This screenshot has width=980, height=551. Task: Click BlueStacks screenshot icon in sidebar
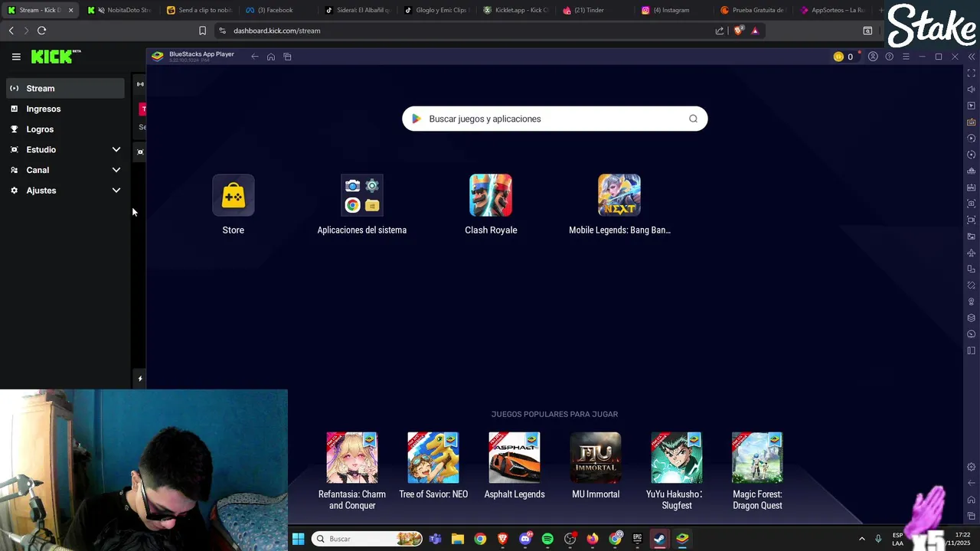click(x=972, y=204)
